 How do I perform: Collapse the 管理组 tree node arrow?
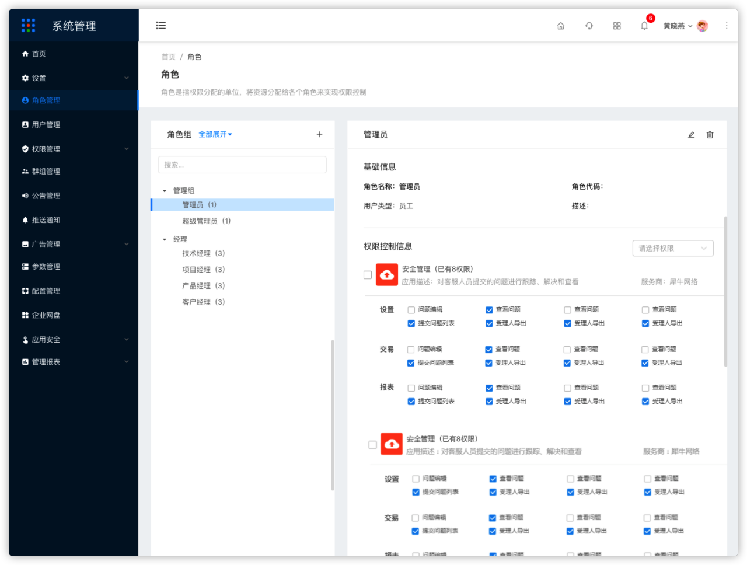[165, 191]
